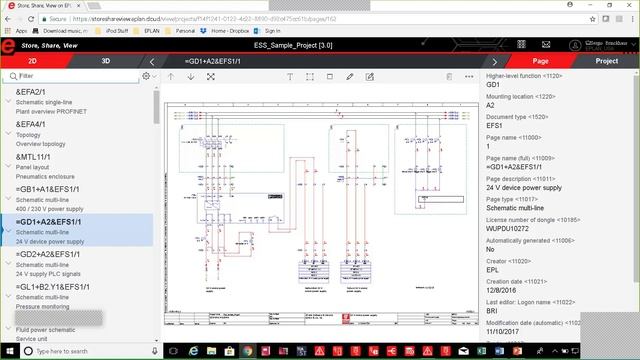Expand the =GL1+B2.Y1&EFS1/1 page entry
The width and height of the screenshot is (640, 360).
(9, 296)
